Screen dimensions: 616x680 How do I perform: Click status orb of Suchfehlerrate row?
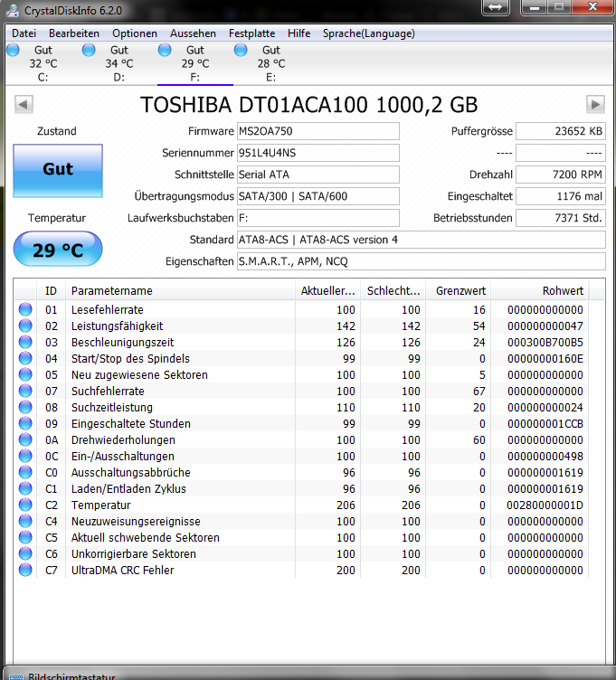(x=25, y=391)
